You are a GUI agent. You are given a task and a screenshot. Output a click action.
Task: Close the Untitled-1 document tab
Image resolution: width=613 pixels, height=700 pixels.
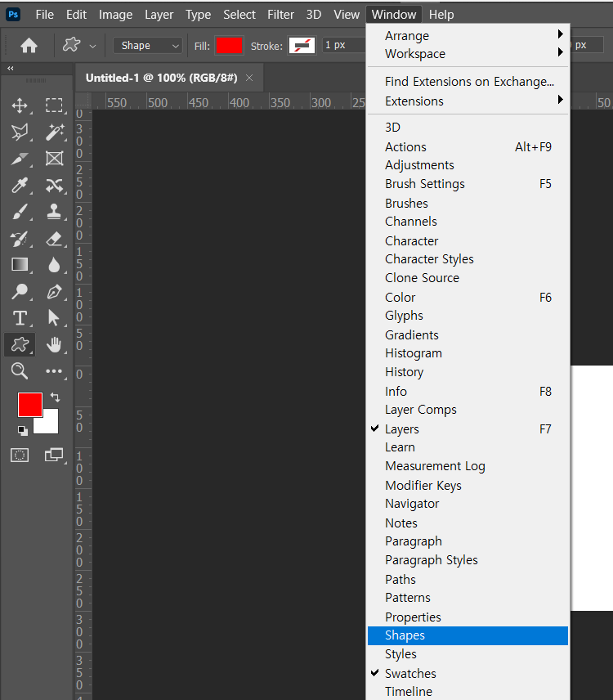click(249, 78)
